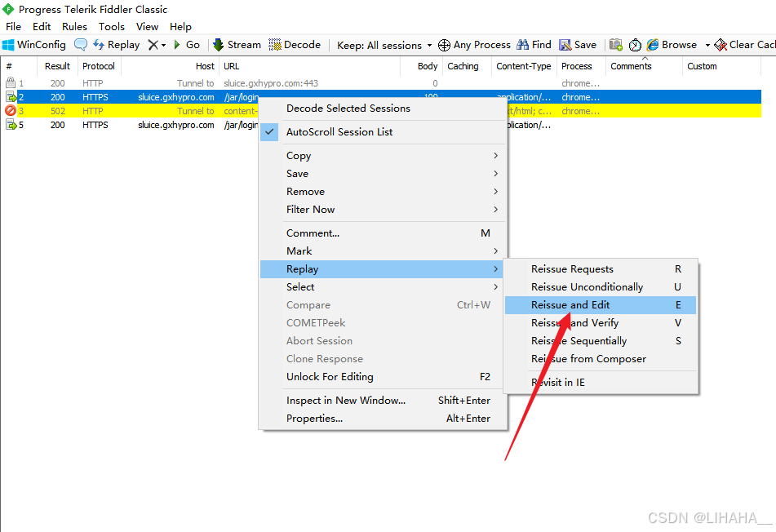This screenshot has width=776, height=532.
Task: Choose Unlock For Editing
Action: pos(384,377)
